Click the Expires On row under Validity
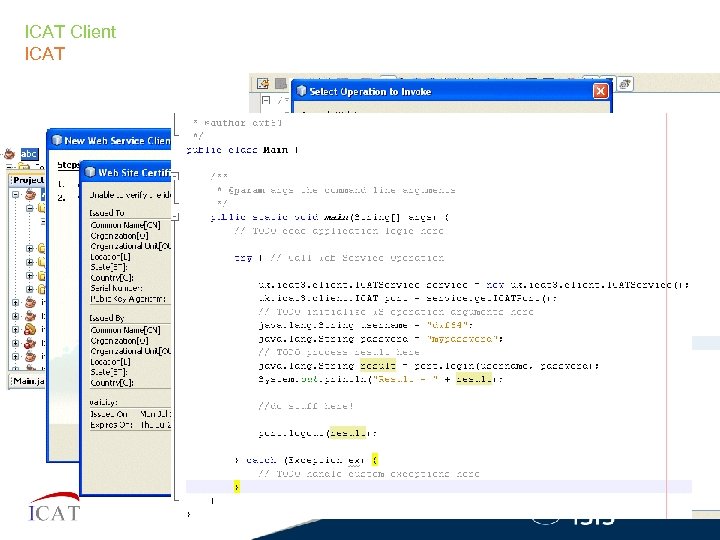Image resolution: width=720 pixels, height=540 pixels. [x=130, y=425]
